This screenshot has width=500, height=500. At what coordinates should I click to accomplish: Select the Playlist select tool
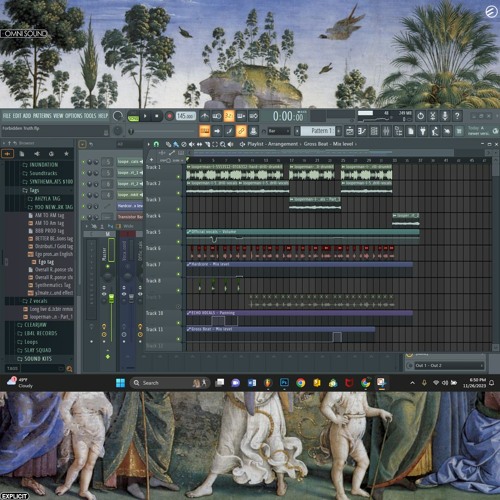pyautogui.click(x=215, y=144)
